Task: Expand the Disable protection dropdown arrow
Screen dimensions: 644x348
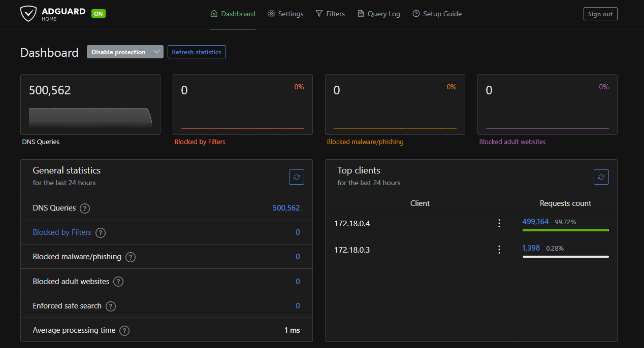Action: coord(157,52)
